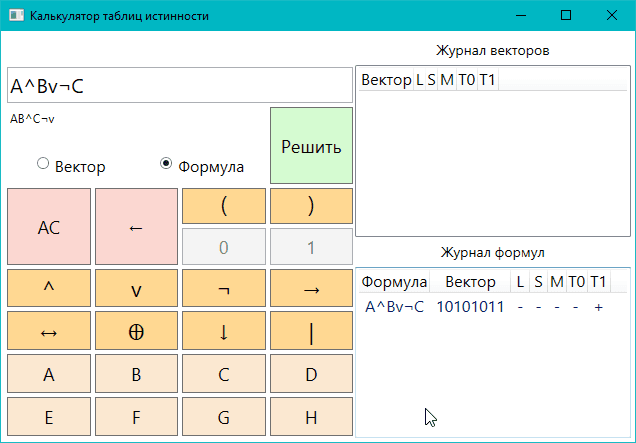Click the Решить solve button
This screenshot has width=636, height=443.
pos(311,146)
